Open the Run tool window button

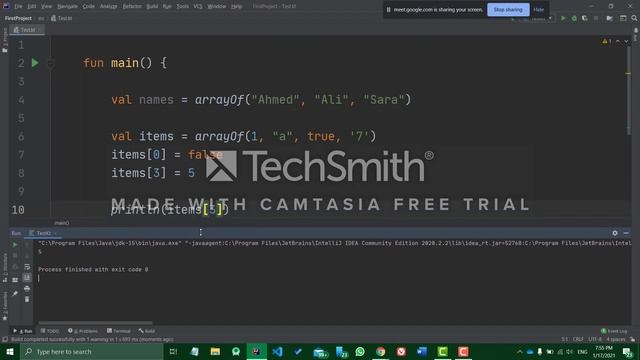[x=23, y=331]
